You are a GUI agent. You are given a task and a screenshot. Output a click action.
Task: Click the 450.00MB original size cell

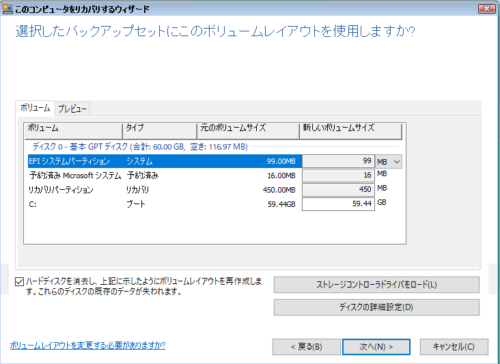tap(279, 190)
